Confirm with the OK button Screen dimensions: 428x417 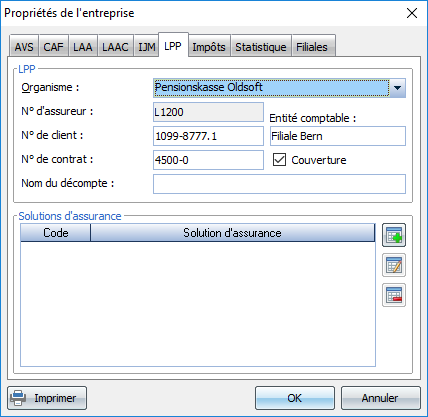pyautogui.click(x=295, y=398)
